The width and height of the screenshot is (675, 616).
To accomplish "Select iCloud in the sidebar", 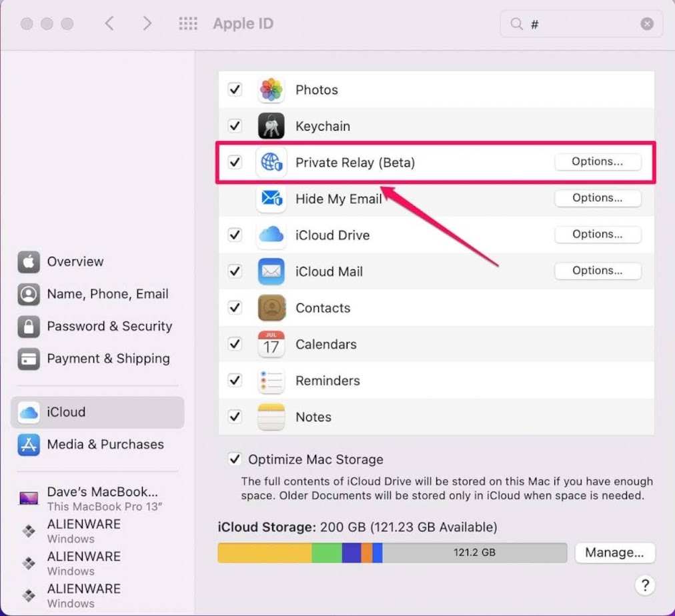I will pyautogui.click(x=98, y=412).
